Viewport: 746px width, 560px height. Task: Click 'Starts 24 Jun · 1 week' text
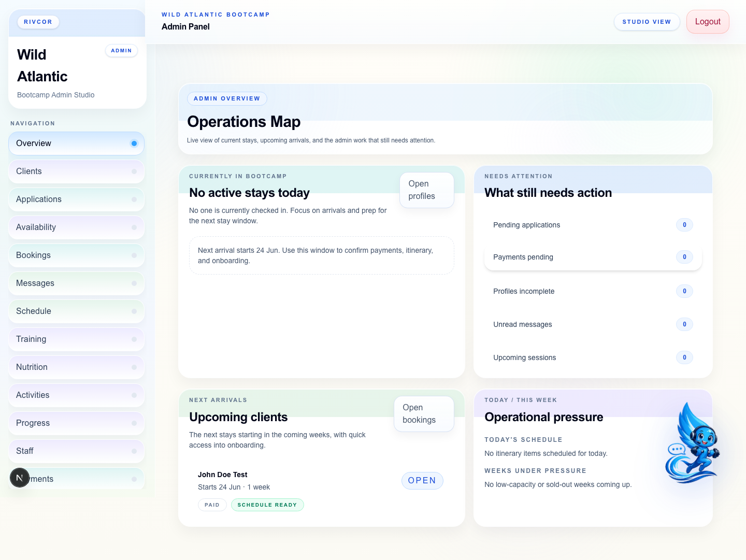pos(234,487)
